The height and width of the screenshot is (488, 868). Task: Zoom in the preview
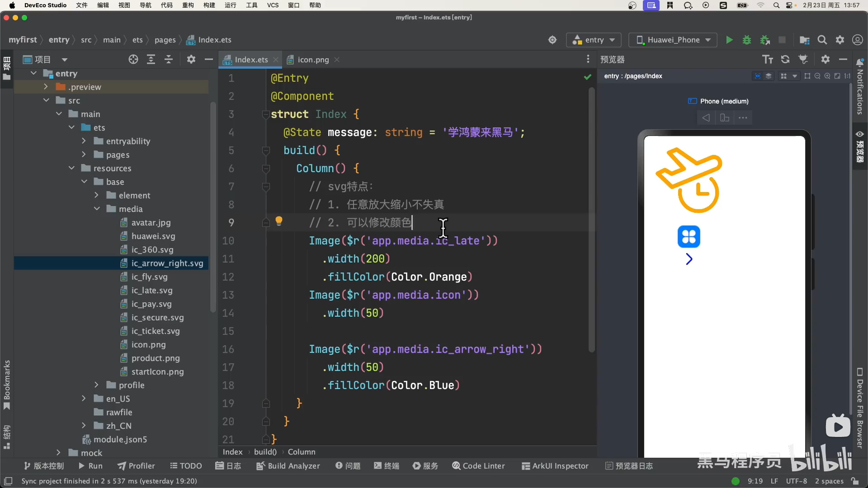827,76
